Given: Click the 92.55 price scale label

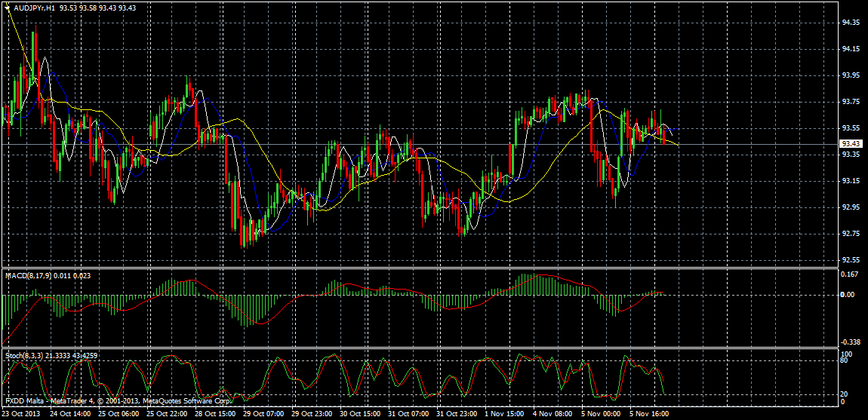Looking at the screenshot, I should click(x=851, y=260).
